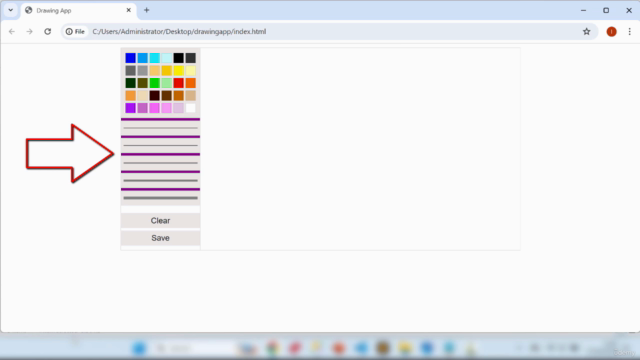Select the white color swatch
640x360 pixels.
tap(191, 108)
